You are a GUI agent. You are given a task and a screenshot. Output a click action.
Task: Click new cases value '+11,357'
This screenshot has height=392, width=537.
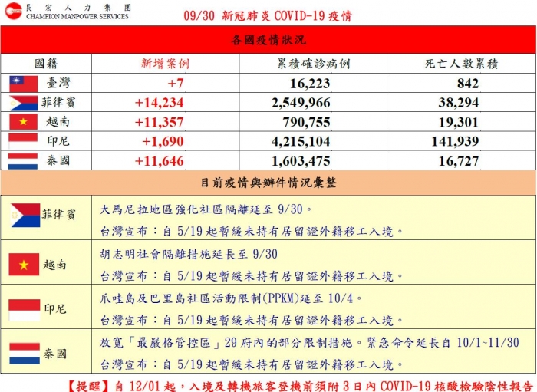(x=160, y=122)
